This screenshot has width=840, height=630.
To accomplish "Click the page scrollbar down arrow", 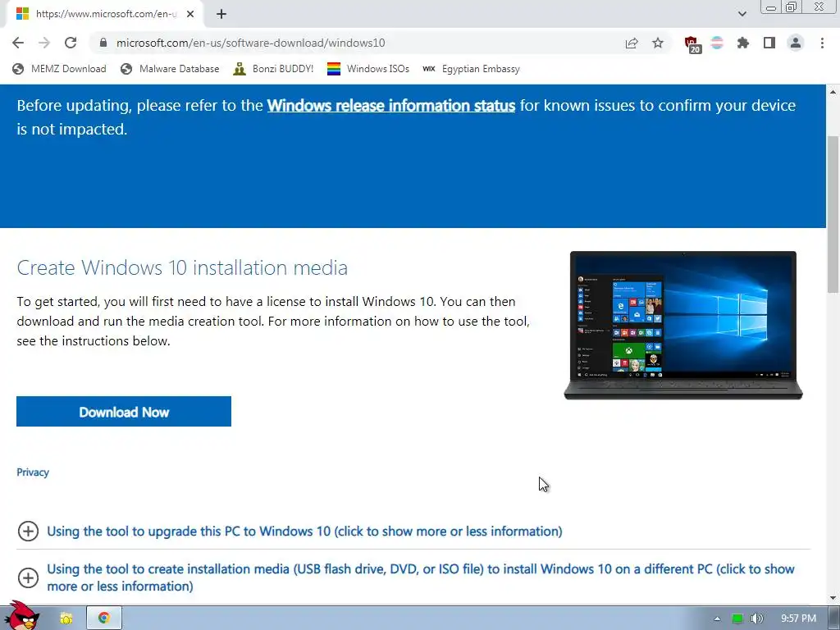I will click(x=833, y=598).
